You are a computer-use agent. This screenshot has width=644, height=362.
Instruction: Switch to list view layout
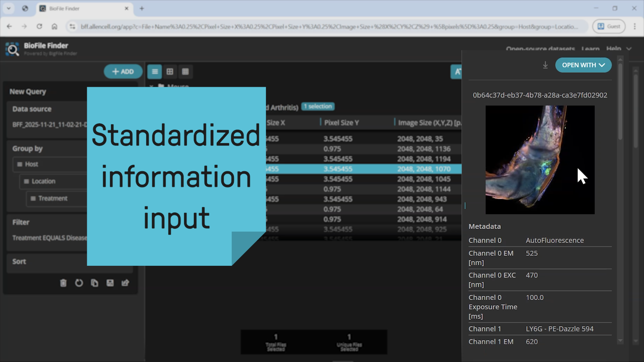[x=155, y=71]
